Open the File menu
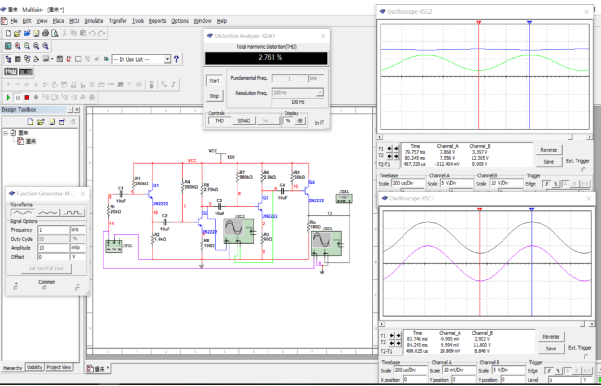 point(14,21)
